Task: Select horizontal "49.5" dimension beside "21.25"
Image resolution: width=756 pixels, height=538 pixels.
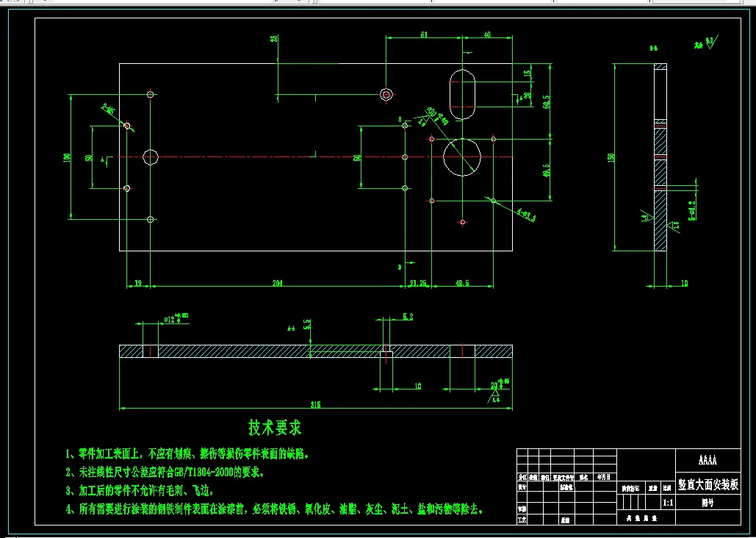Action: [462, 283]
